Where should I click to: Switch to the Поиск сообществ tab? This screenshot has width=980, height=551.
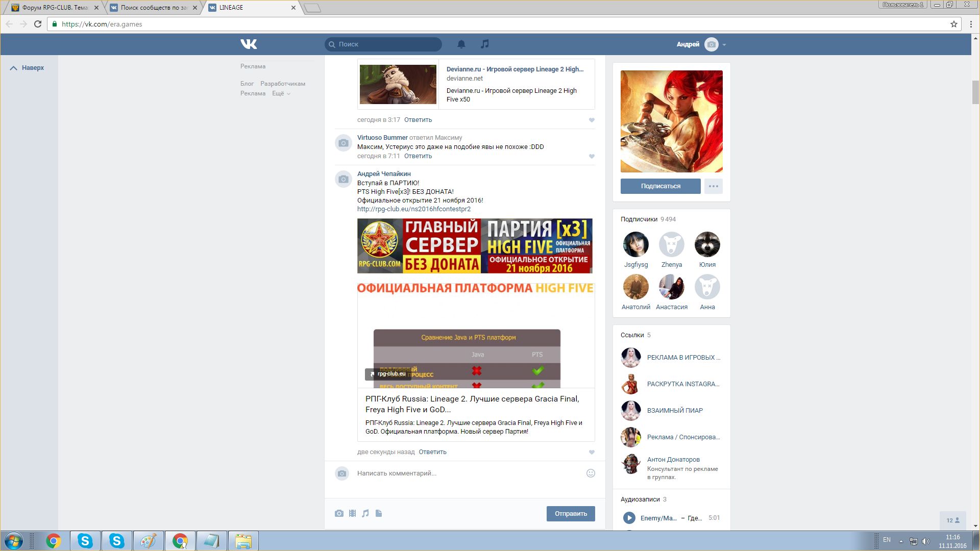point(153,8)
